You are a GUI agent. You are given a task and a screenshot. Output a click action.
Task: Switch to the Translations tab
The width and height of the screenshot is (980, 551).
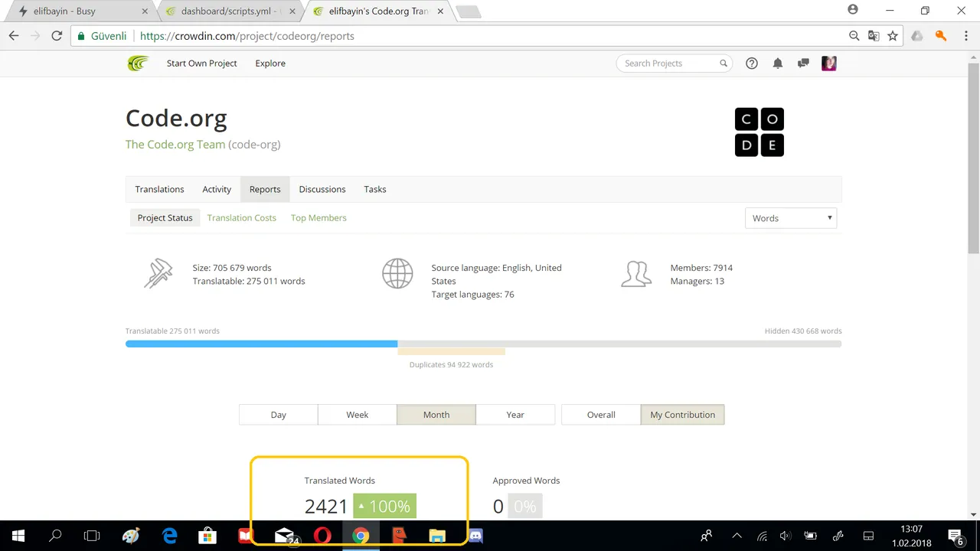159,189
